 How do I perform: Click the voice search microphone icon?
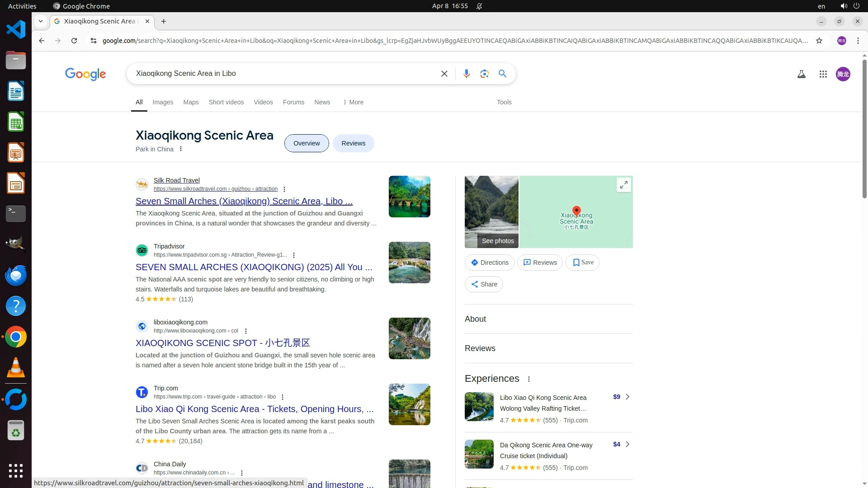[466, 74]
